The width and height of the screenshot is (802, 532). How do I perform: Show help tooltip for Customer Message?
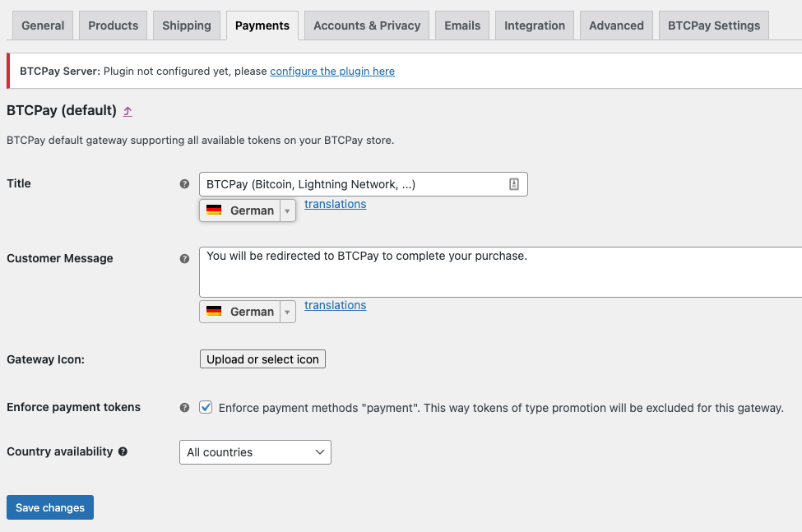pyautogui.click(x=184, y=258)
